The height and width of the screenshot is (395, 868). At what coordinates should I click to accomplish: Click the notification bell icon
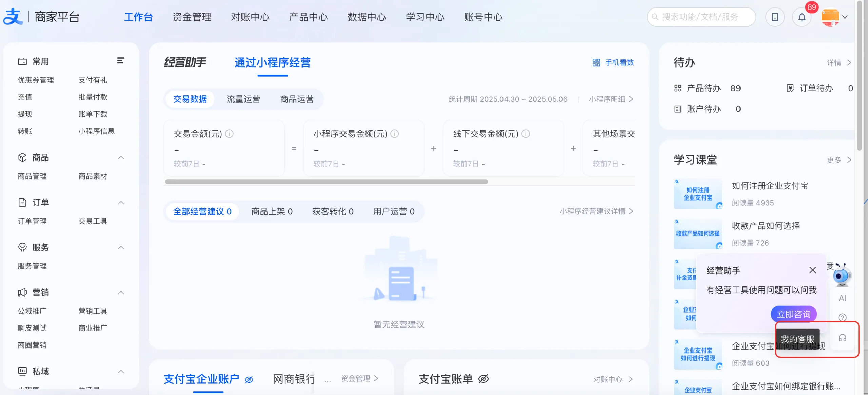tap(802, 17)
